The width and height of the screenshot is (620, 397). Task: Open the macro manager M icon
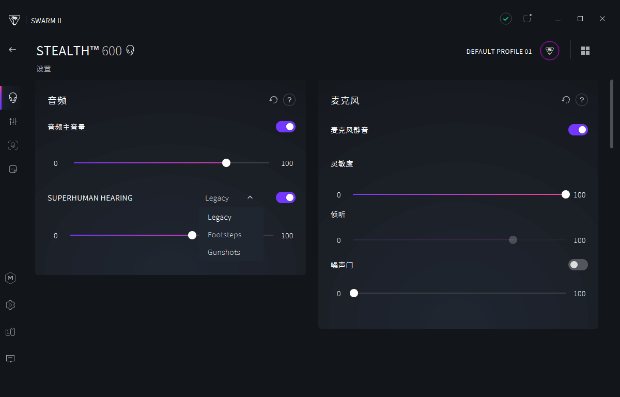pos(11,278)
